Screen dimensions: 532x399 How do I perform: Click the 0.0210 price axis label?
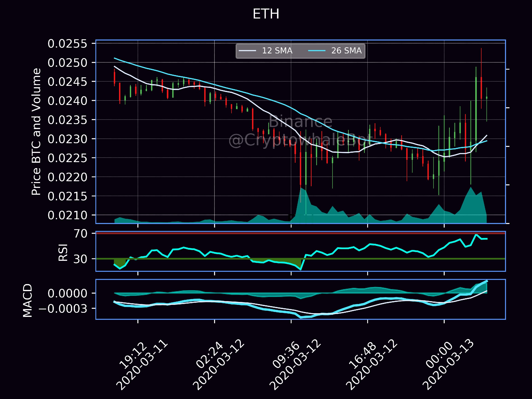pyautogui.click(x=67, y=215)
